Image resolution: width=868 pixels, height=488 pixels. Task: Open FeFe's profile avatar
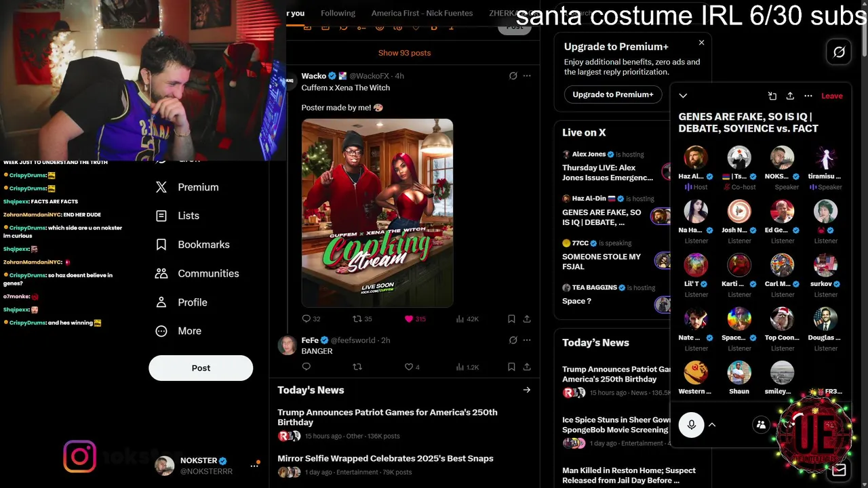coord(288,345)
